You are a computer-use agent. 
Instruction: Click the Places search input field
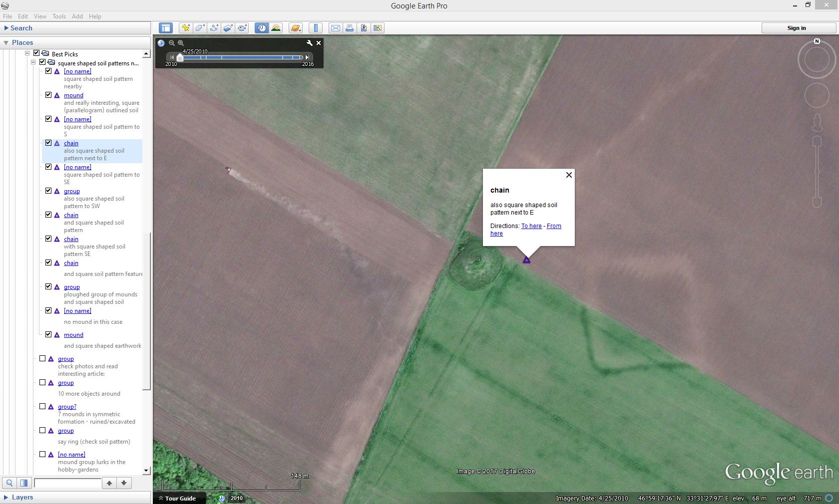[x=67, y=483]
